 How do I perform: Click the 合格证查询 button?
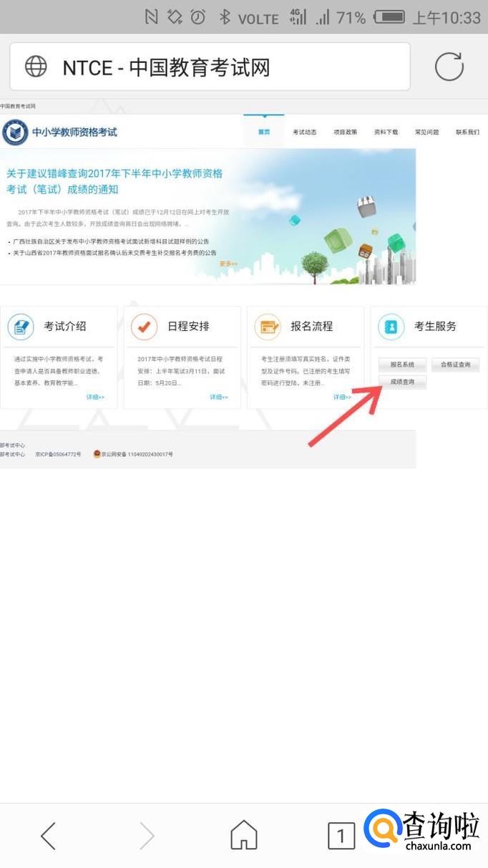[455, 365]
